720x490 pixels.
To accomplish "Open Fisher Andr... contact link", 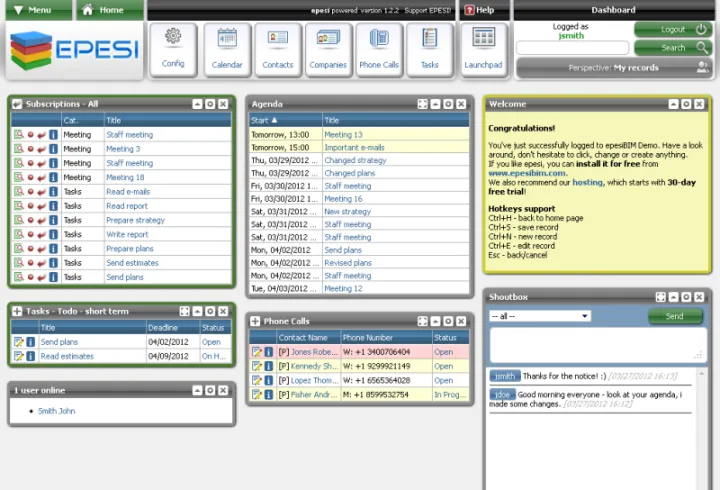I will pos(314,394).
